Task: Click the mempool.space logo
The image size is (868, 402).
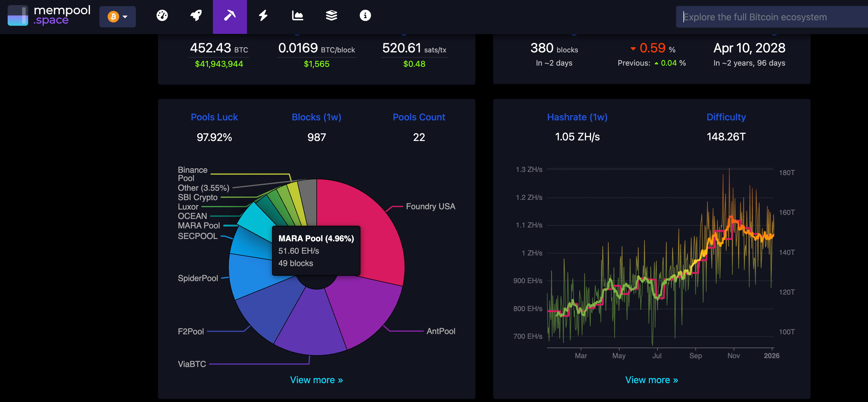Action: [x=49, y=16]
